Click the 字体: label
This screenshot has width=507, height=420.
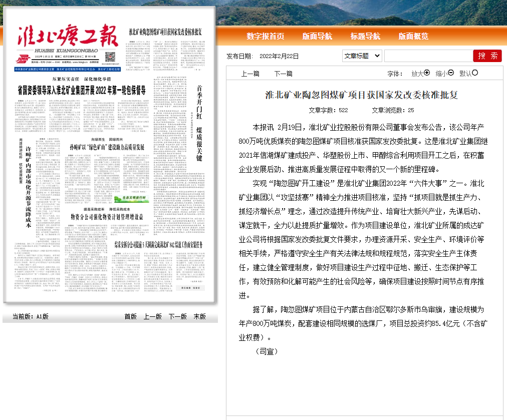coord(395,74)
